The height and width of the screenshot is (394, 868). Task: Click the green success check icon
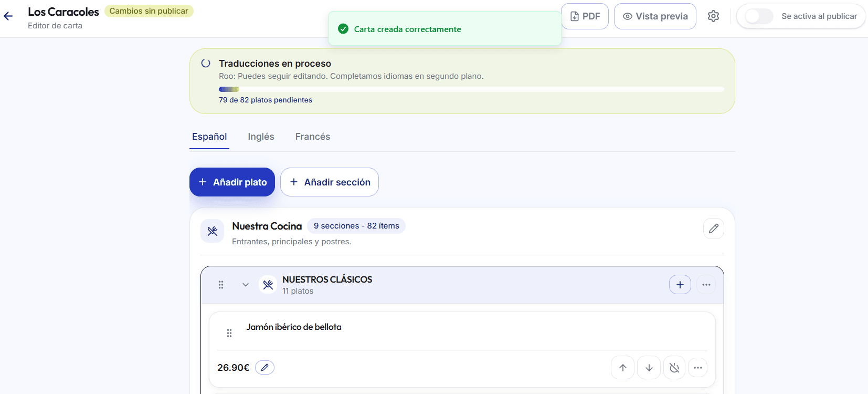pos(343,29)
